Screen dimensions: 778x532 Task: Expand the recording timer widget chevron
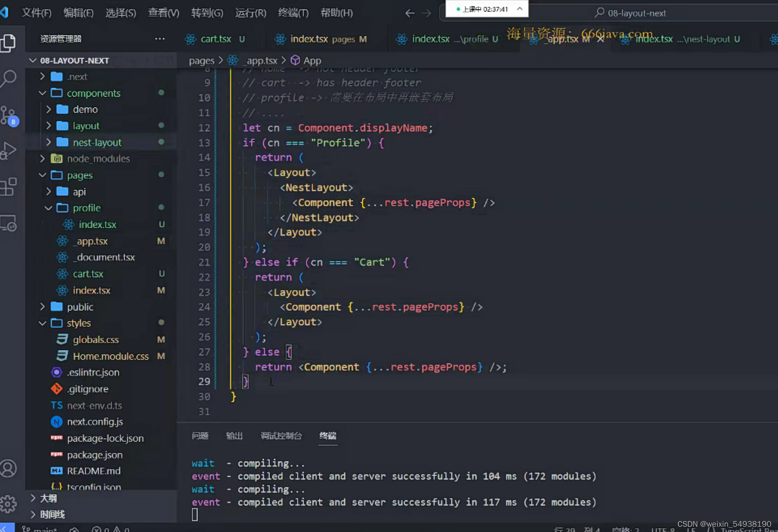(520, 9)
